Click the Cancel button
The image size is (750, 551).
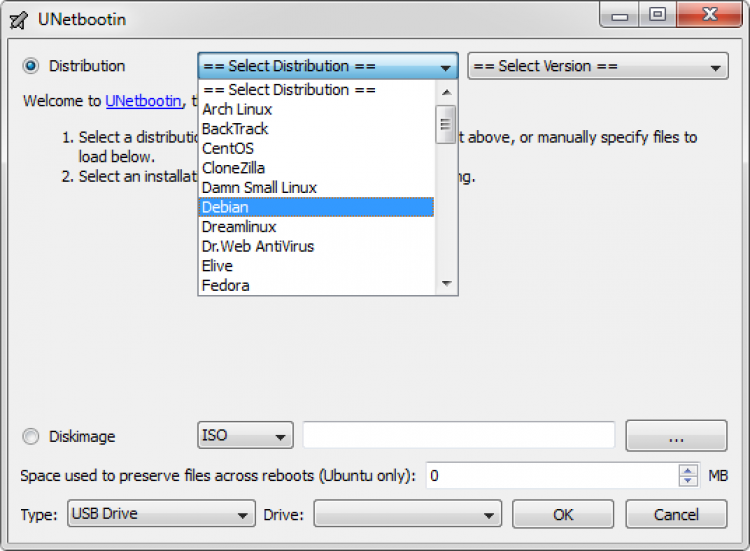tap(676, 514)
